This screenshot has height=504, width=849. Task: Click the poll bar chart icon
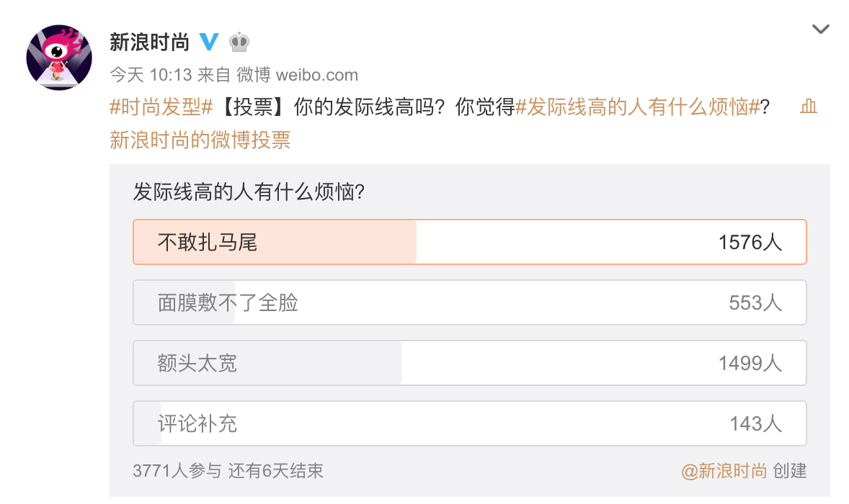tap(809, 107)
